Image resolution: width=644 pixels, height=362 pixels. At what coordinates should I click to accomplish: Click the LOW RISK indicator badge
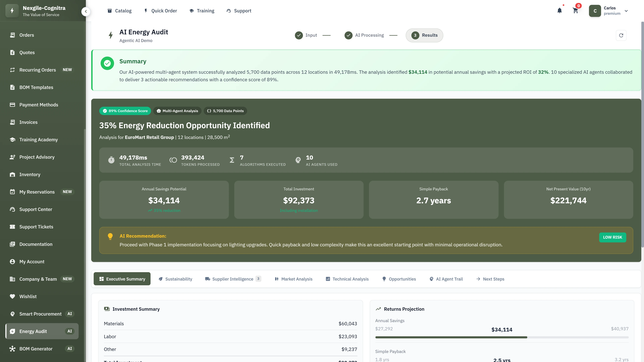[612, 237]
